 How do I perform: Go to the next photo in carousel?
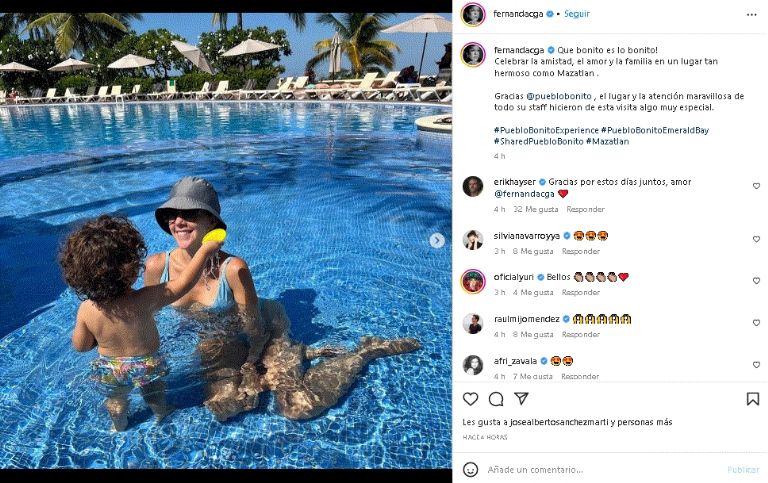[x=437, y=240]
